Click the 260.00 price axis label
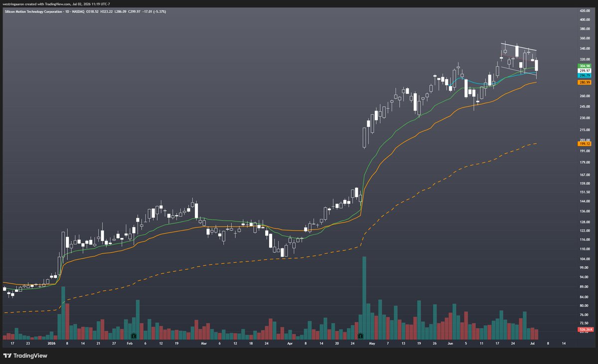598x364 pixels. pyautogui.click(x=585, y=96)
